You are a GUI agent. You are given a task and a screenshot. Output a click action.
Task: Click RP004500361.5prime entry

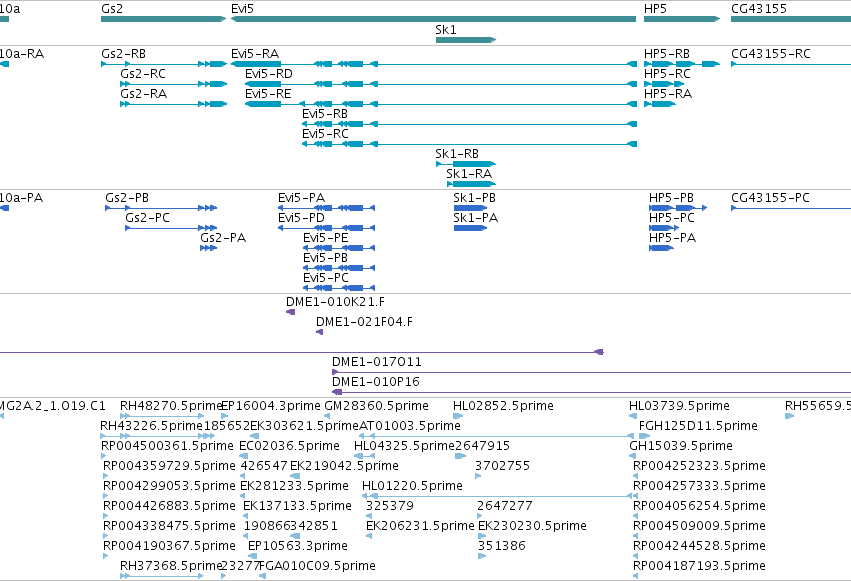[x=104, y=456]
